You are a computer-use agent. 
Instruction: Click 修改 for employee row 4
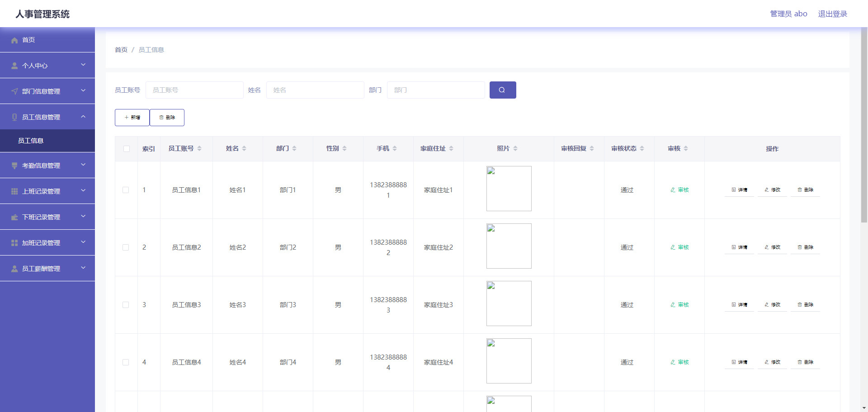[x=772, y=362]
